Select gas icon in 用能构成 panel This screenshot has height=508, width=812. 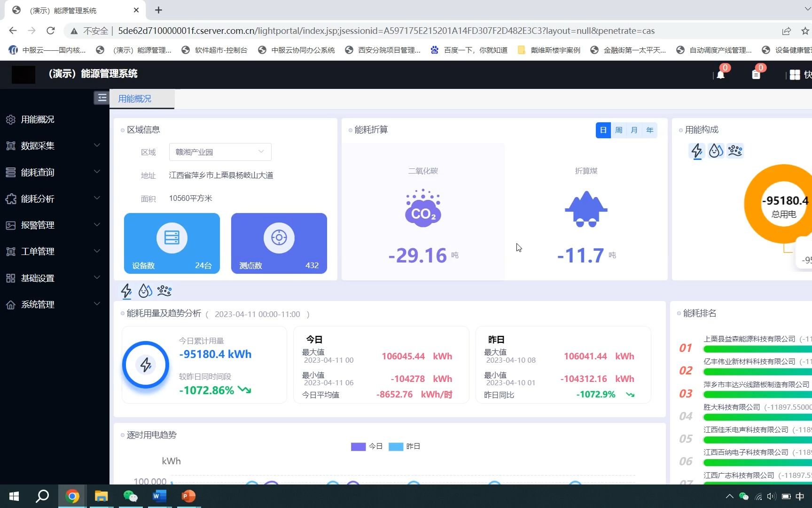735,151
